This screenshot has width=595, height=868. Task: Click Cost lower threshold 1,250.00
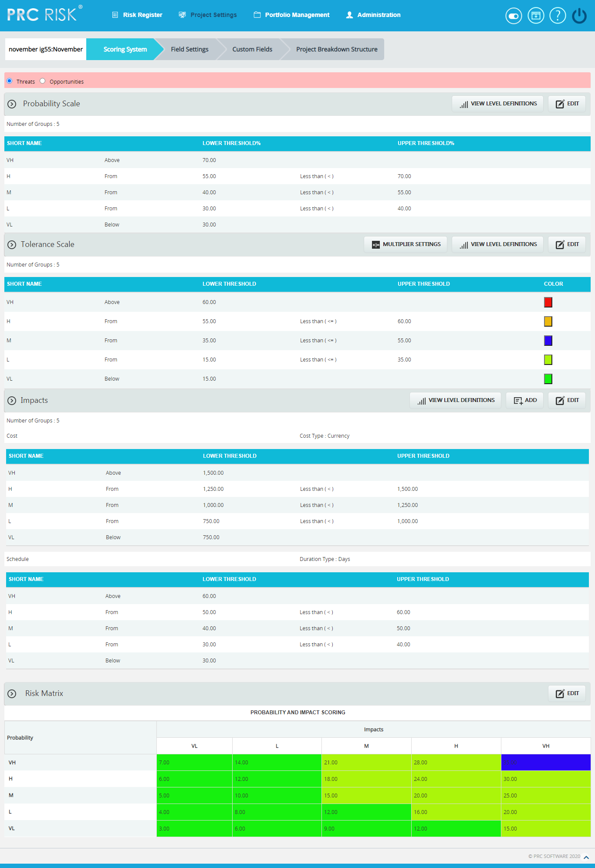(213, 489)
